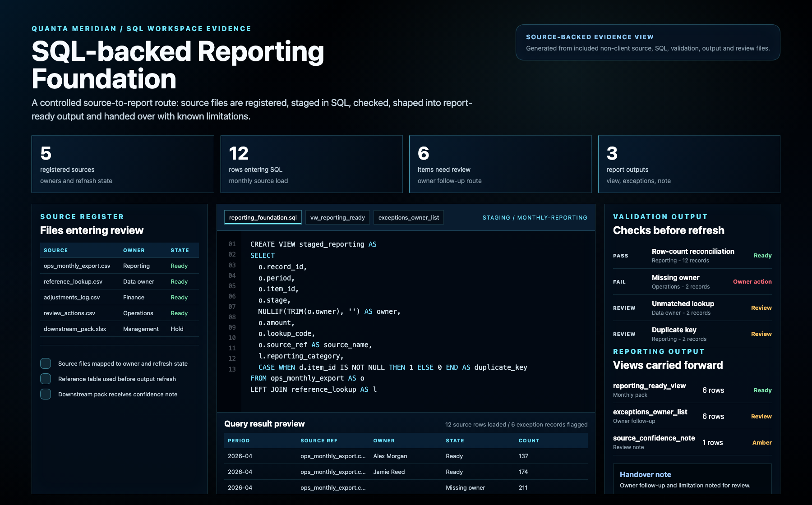
Task: Open the '5 registered sources' summary card
Action: coord(123,164)
